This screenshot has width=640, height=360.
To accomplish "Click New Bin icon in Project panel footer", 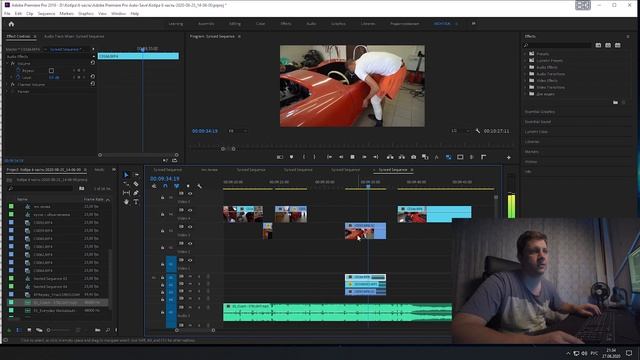I will pos(98,330).
